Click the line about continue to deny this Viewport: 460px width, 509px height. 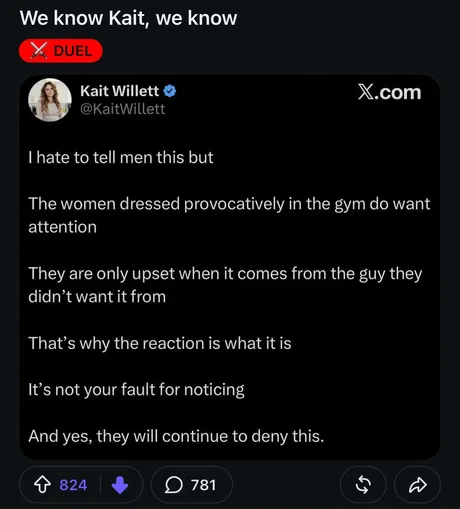coord(176,436)
